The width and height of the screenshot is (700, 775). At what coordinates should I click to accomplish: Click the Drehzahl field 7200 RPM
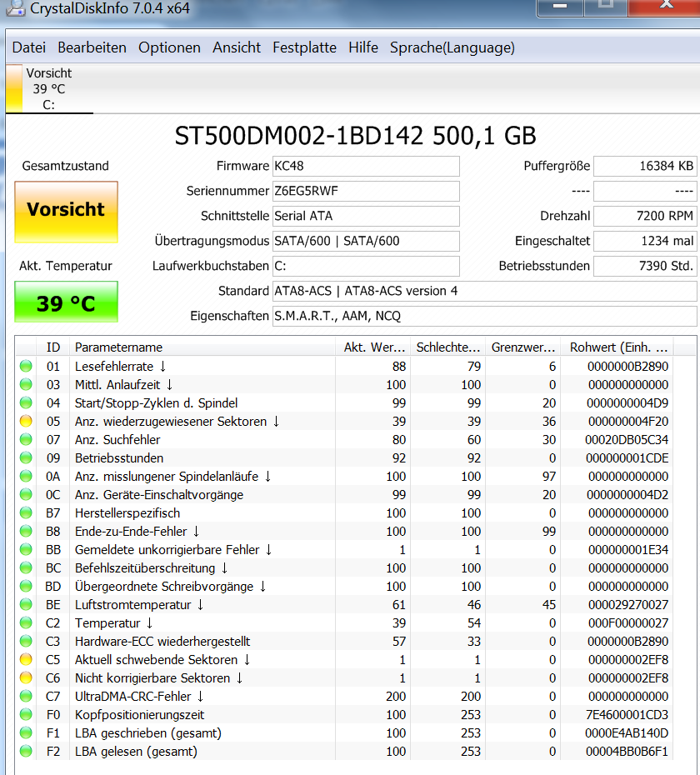click(645, 216)
